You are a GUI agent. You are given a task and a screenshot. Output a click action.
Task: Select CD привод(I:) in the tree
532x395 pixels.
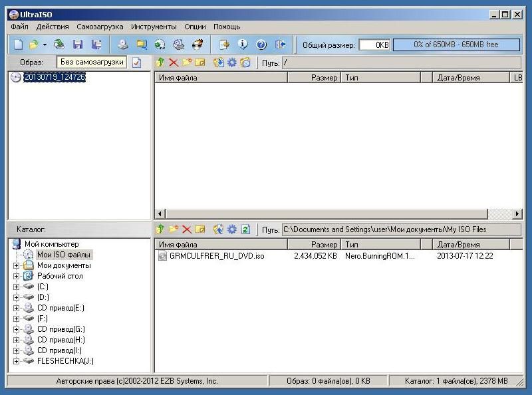pos(59,350)
